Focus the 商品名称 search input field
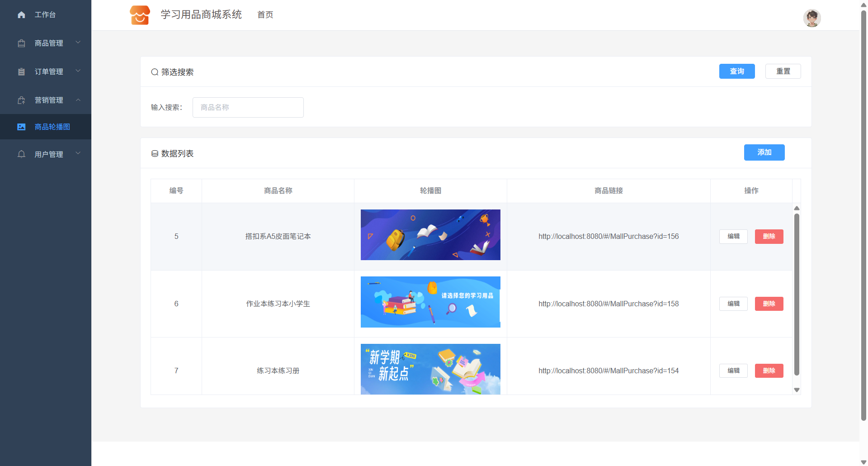This screenshot has height=466, width=868. coord(248,108)
